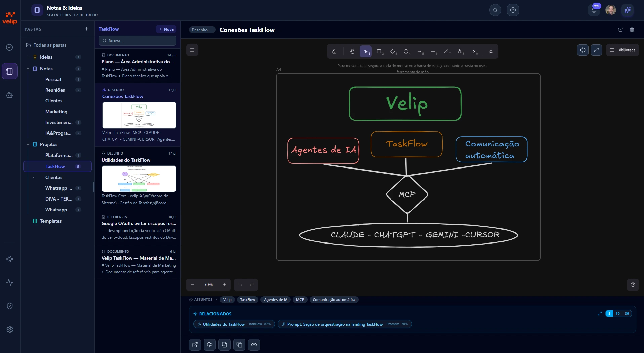The width and height of the screenshot is (644, 353).
Task: Select the Line drawing tool
Action: (433, 51)
